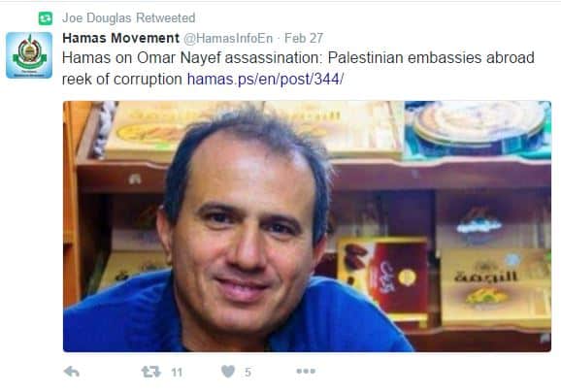Click the Arabic-labeled box in photo

coord(496,286)
